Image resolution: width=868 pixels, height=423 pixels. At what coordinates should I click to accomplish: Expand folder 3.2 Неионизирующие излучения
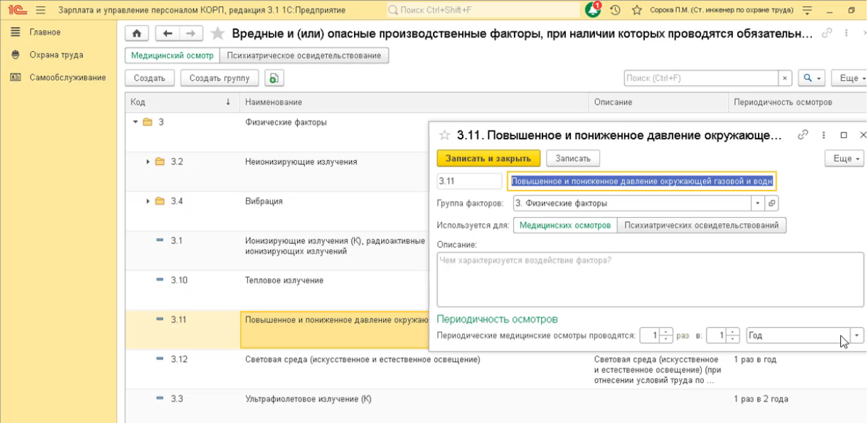pos(148,162)
